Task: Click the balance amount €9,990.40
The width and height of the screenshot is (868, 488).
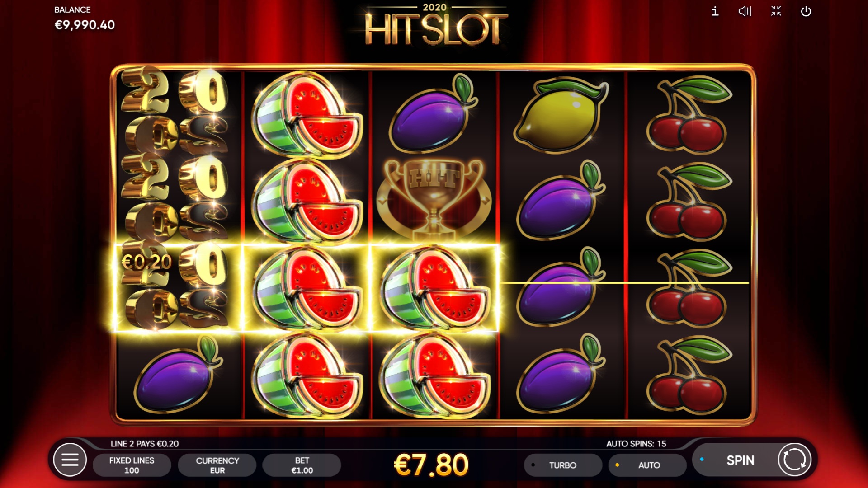Action: 85,25
